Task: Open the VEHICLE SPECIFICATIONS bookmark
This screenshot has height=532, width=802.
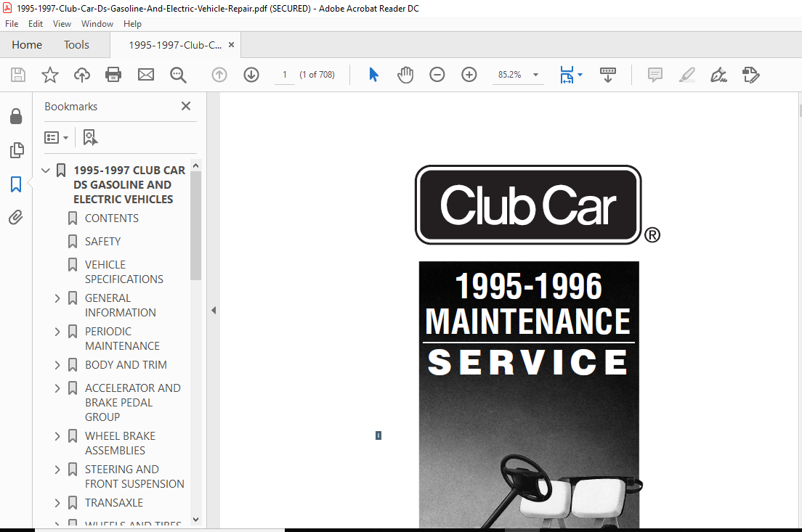Action: click(x=123, y=272)
